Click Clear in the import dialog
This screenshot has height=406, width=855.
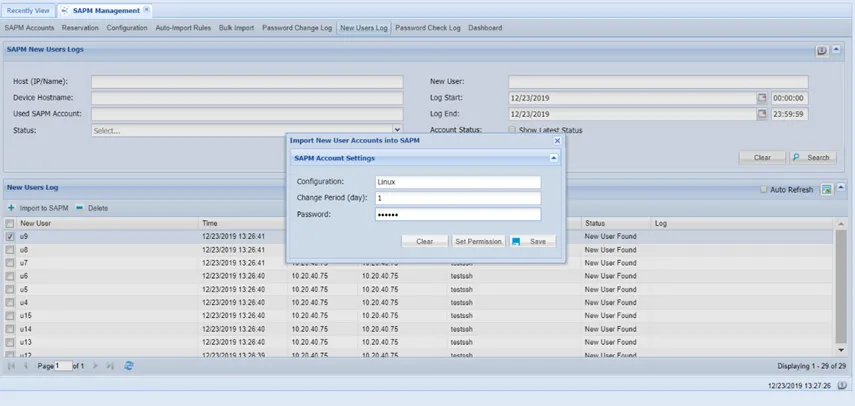point(425,241)
